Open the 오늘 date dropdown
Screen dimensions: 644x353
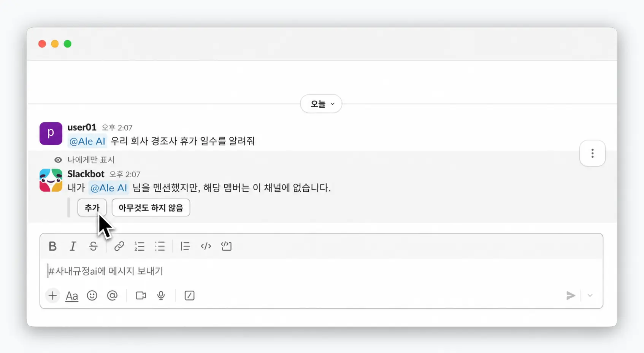tap(321, 104)
